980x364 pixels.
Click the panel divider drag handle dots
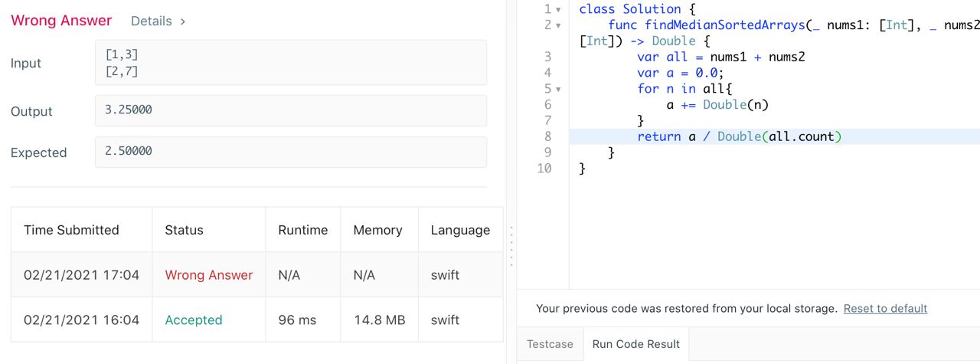511,245
